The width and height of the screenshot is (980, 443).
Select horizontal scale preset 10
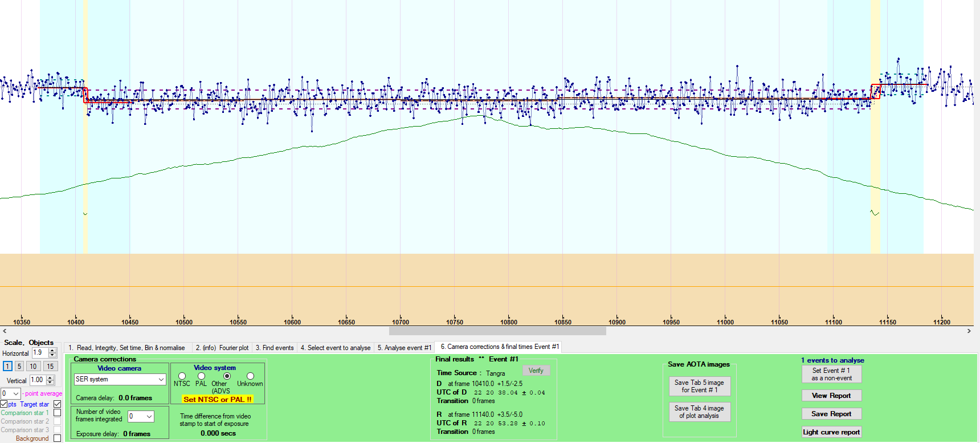pos(33,367)
